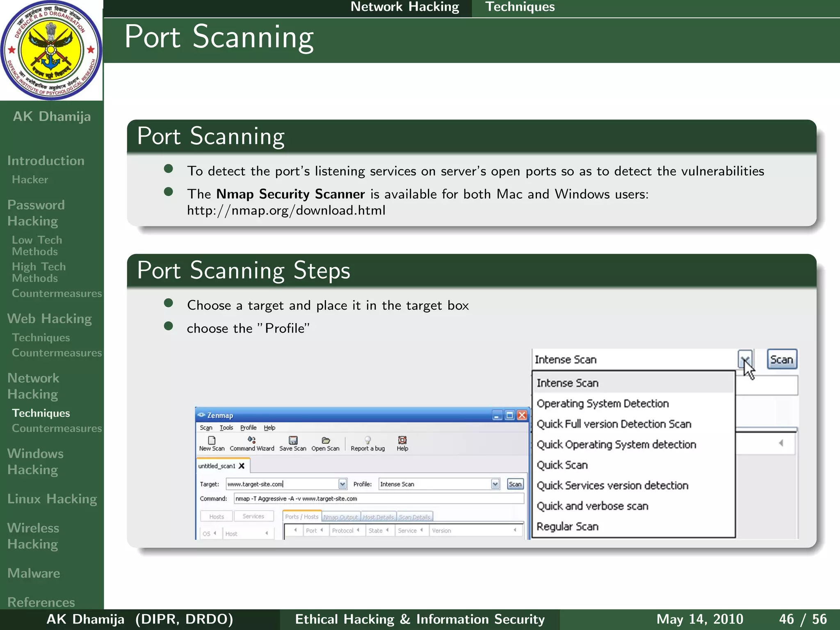Click the Save Scan disk icon
The image size is (840, 630).
(x=293, y=441)
